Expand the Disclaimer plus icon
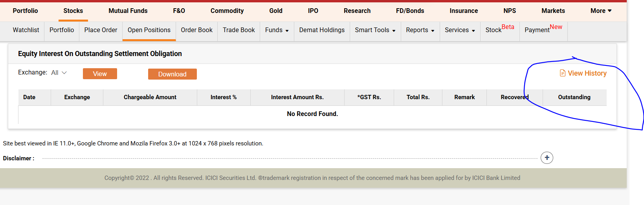Screen dimensions: 644x205 coord(547,158)
